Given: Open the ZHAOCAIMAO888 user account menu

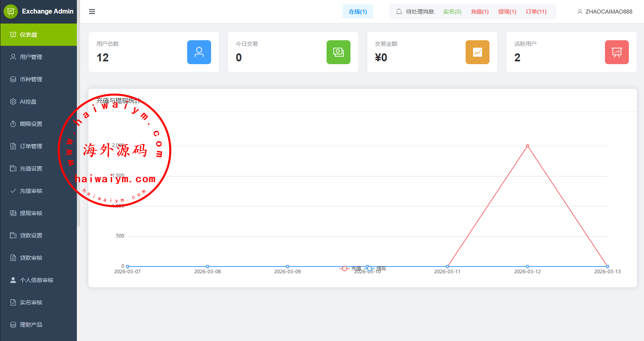Looking at the screenshot, I should pyautogui.click(x=605, y=12).
